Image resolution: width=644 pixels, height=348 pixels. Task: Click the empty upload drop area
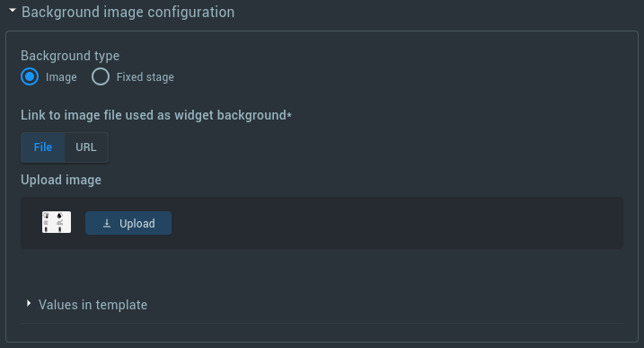coord(394,223)
